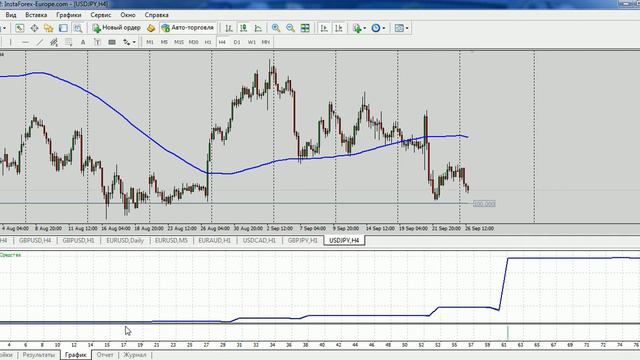Switch to the USDCAD,H1 chart tab

259,240
